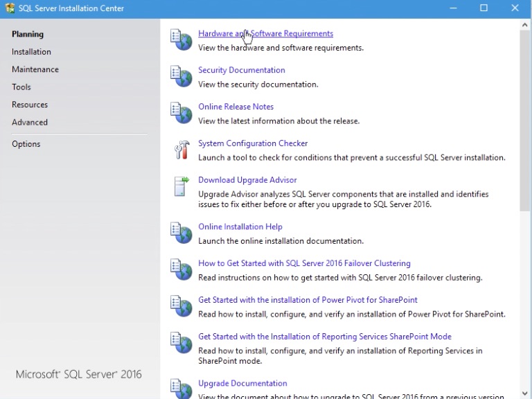Open the Resources category

click(30, 105)
